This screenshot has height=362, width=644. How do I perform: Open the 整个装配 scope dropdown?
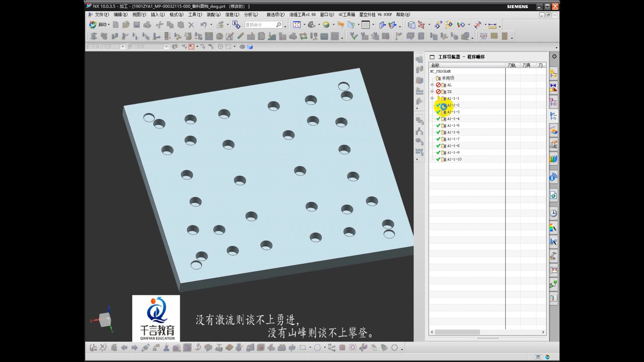tap(166, 47)
